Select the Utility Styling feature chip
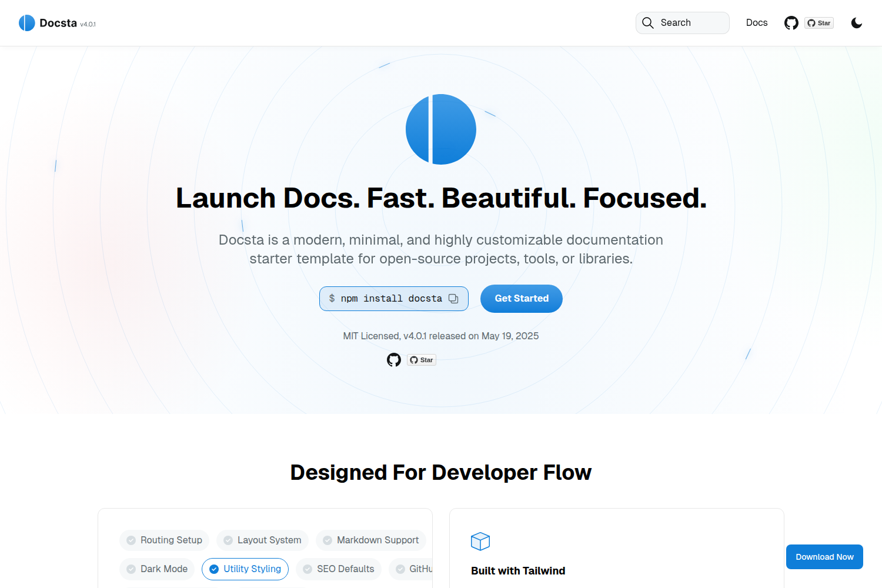Viewport: 882px width, 588px height. (x=245, y=569)
